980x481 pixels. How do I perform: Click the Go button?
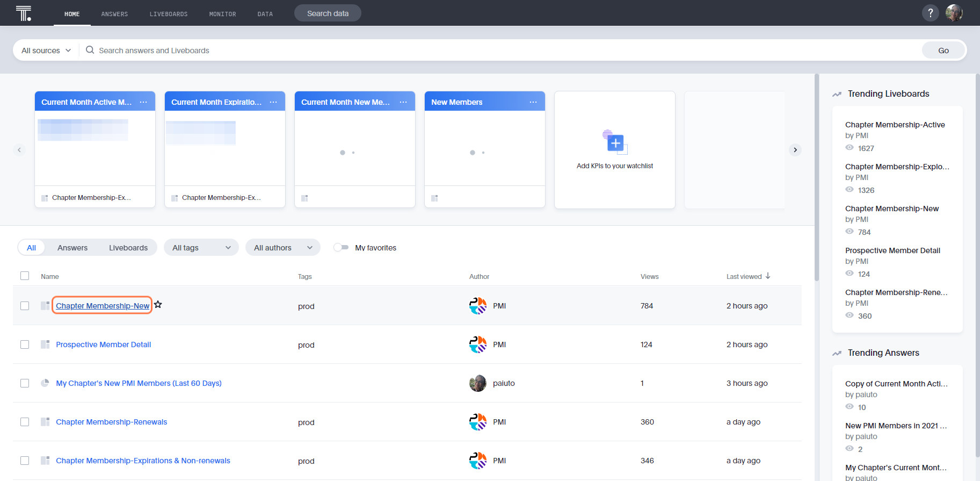coord(943,50)
